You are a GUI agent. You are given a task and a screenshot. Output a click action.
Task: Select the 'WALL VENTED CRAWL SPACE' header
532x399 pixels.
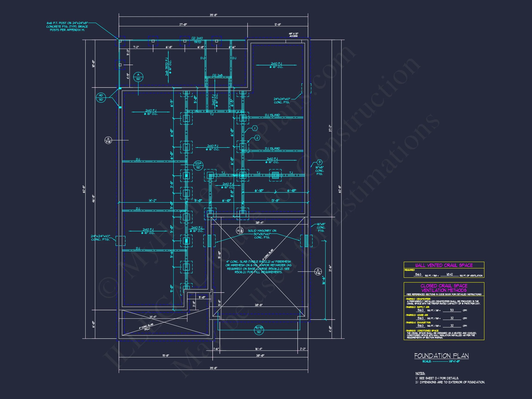point(444,265)
